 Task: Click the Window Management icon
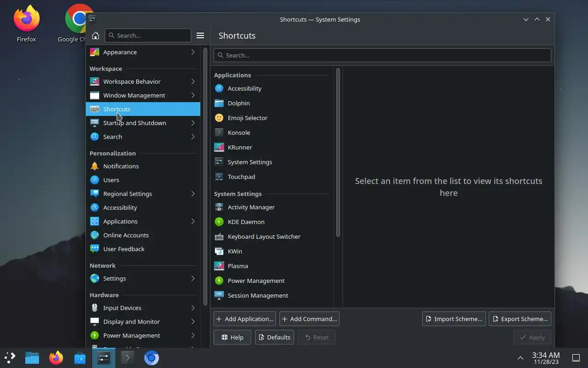coord(95,95)
